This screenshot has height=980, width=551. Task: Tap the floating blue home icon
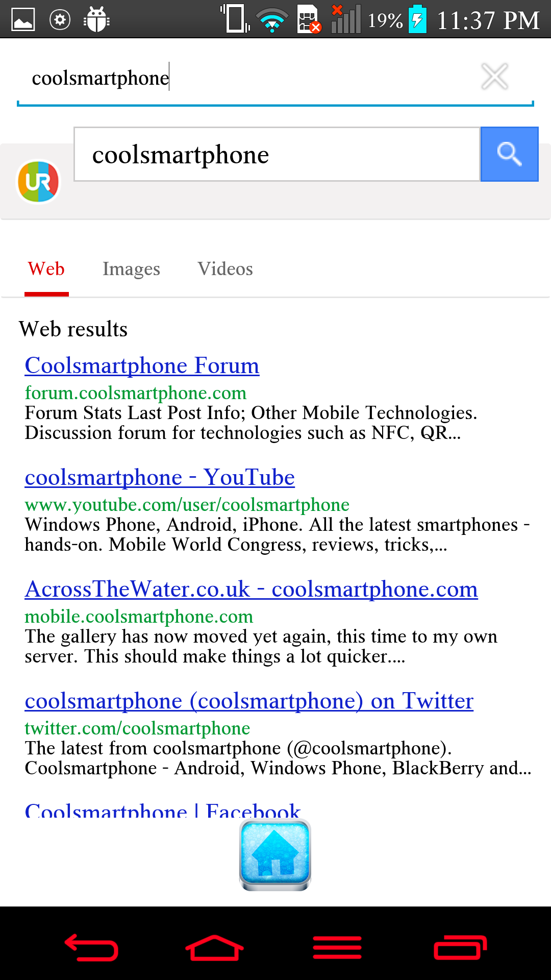point(275,855)
